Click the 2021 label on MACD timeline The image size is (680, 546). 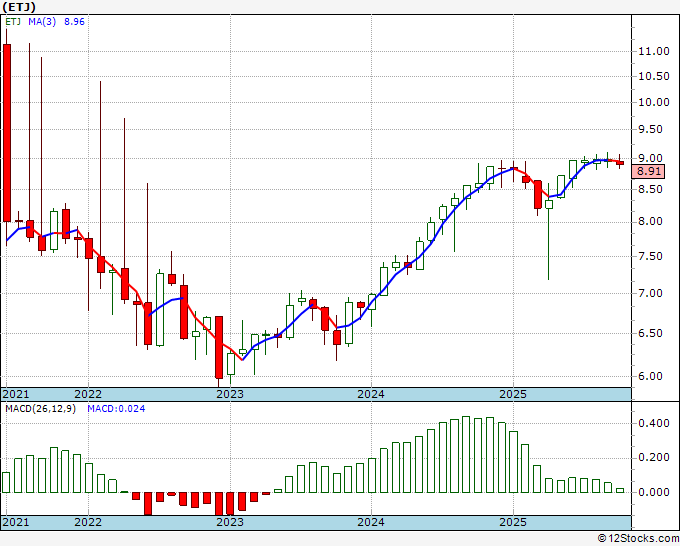(16, 522)
